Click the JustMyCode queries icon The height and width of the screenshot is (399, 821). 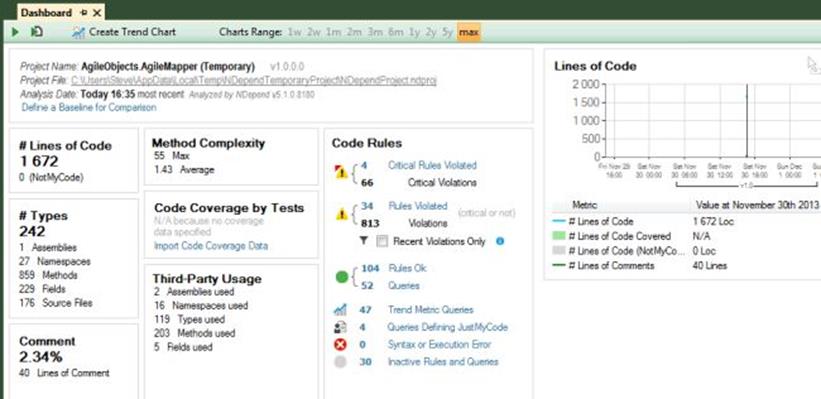coord(340,327)
